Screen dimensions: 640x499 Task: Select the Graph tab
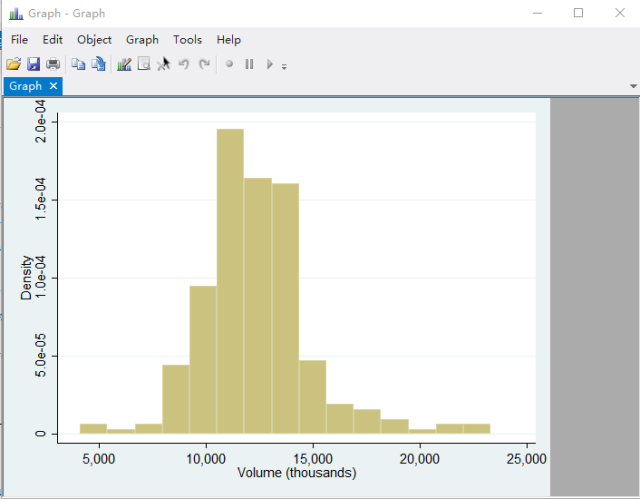(26, 86)
